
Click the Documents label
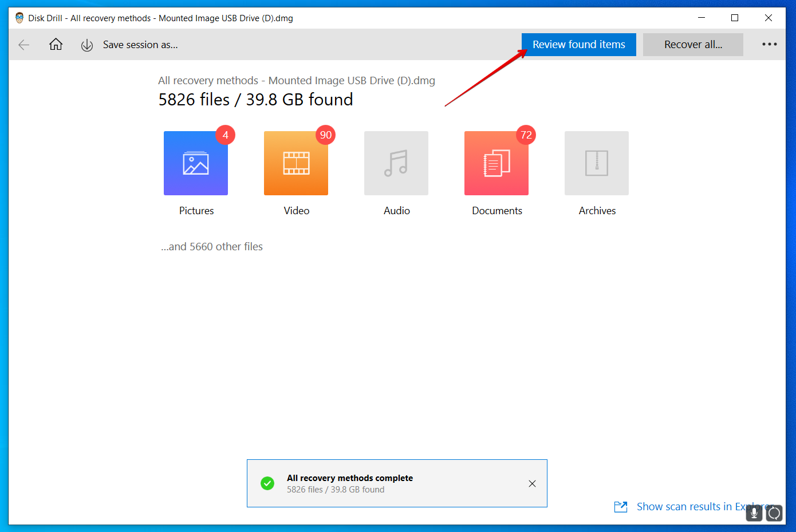tap(497, 211)
